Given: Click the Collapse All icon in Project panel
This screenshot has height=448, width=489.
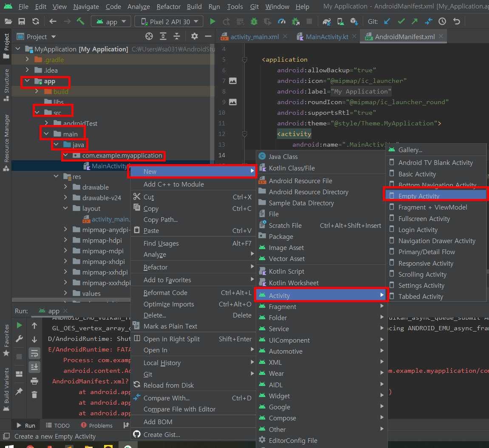Looking at the screenshot, I should pos(177,36).
